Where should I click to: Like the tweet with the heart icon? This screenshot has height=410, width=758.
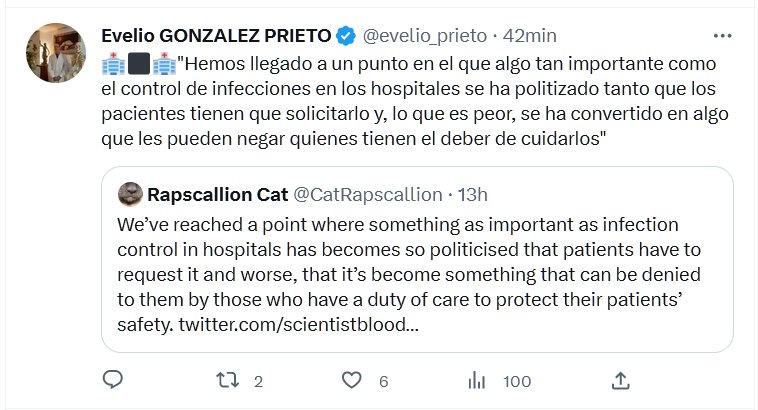tap(351, 380)
